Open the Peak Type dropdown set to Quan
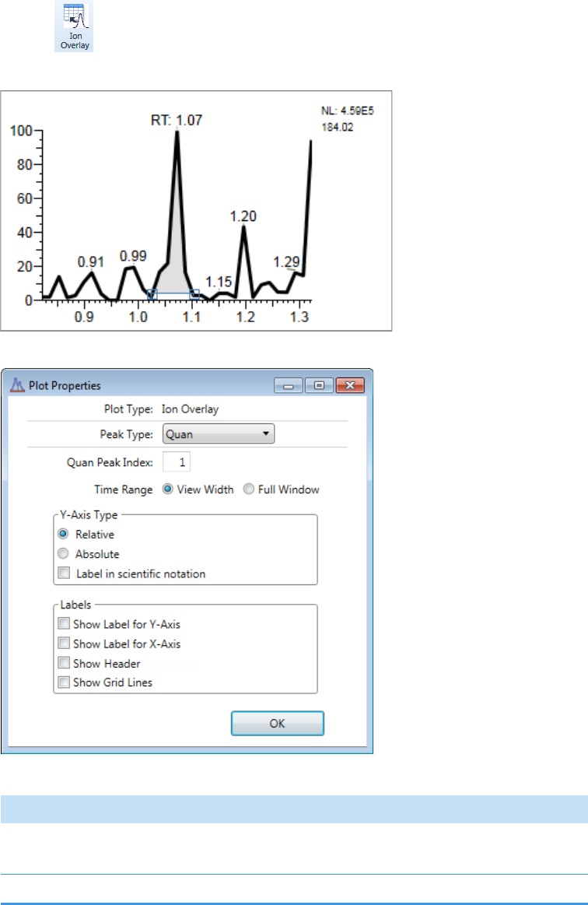 point(218,434)
